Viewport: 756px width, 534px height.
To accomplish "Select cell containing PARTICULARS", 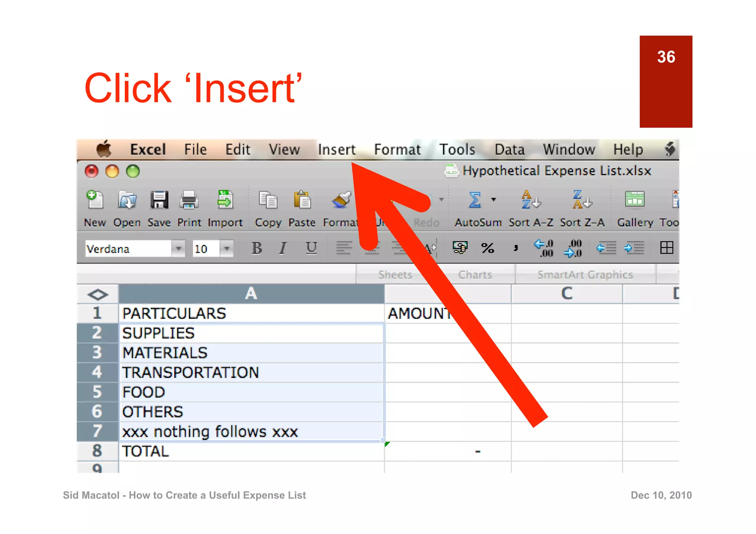I will click(251, 314).
